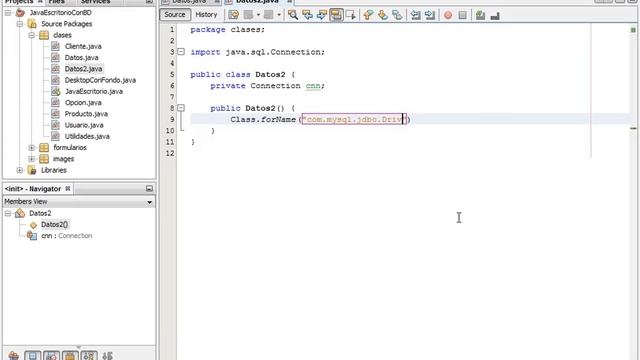
Task: Collapse import fold at line 3
Action: (181, 52)
